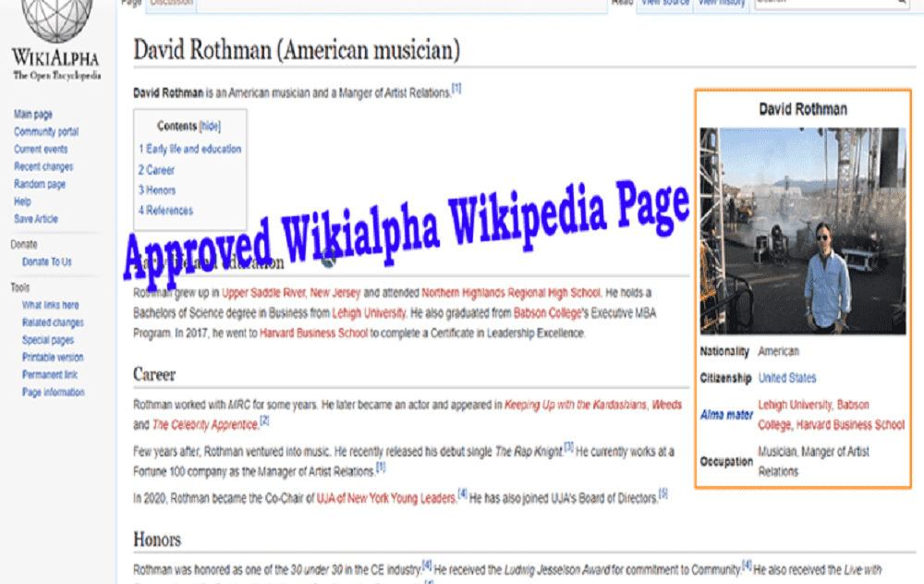
Task: Open the View history tab
Action: pyautogui.click(x=722, y=3)
